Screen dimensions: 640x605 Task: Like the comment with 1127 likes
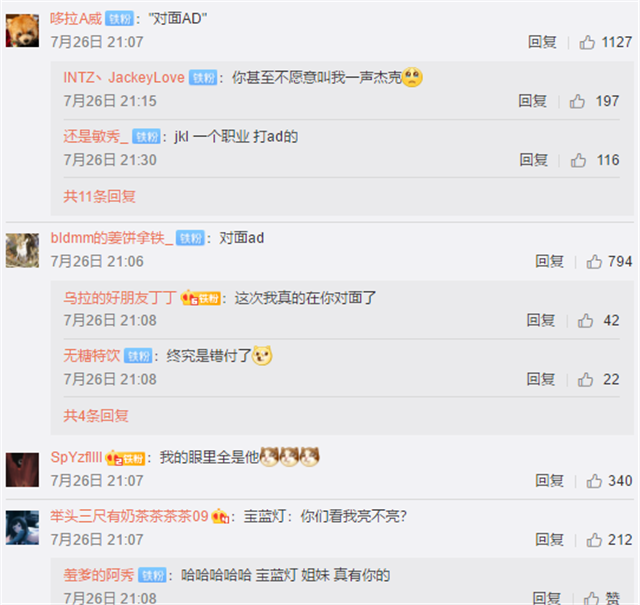[x=587, y=42]
